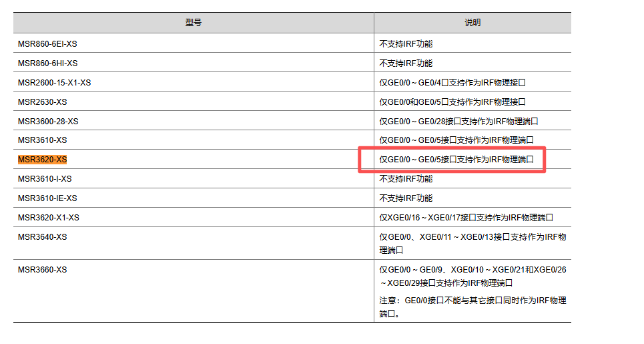This screenshot has height=344, width=644.
Task: Select the MSR860-6EI-XS model cell
Action: [x=194, y=43]
